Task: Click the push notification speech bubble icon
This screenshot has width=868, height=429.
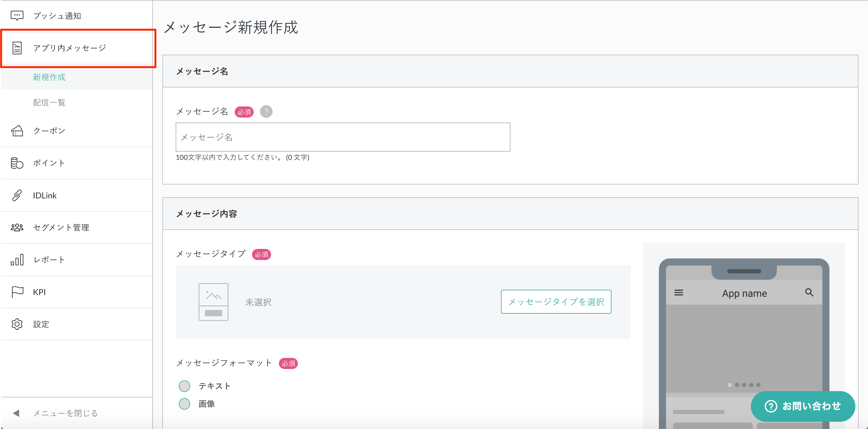Action: point(17,16)
